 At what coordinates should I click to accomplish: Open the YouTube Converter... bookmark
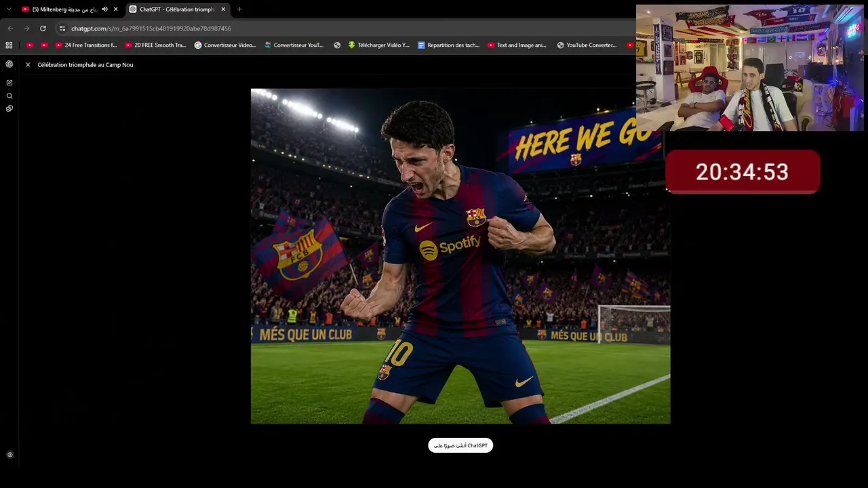(x=587, y=45)
